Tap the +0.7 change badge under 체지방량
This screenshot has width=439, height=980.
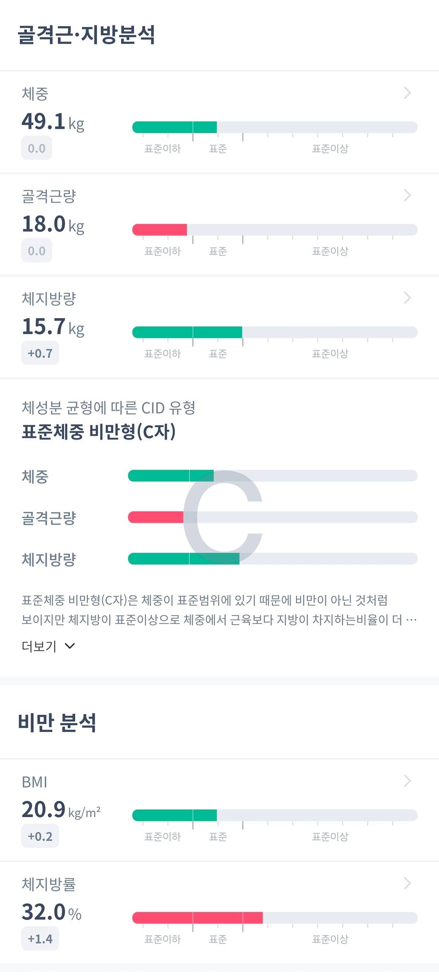pos(40,353)
